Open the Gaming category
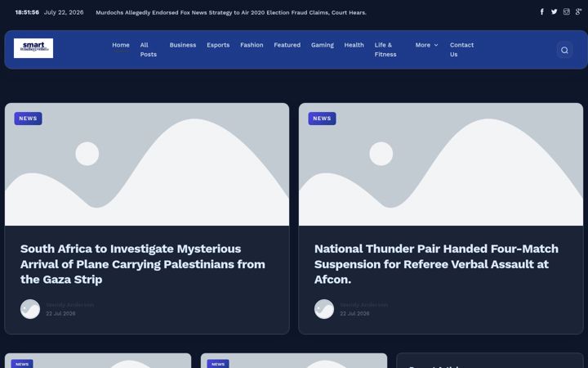The width and height of the screenshot is (588, 368). (x=322, y=45)
